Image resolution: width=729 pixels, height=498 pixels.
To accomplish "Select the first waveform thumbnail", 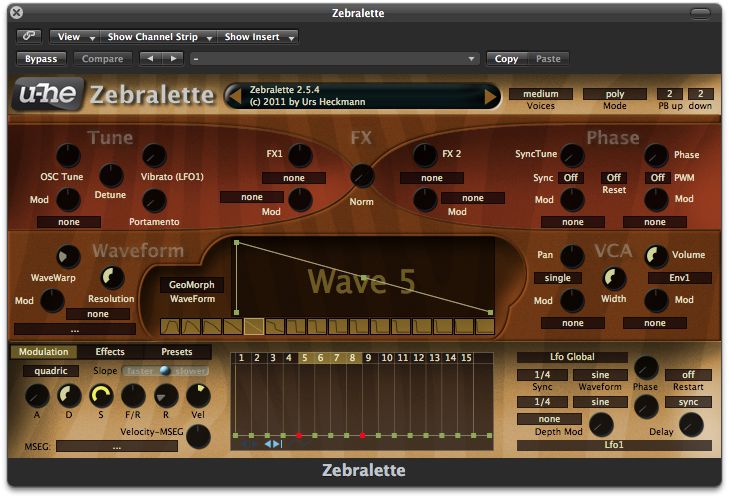I will tap(170, 326).
